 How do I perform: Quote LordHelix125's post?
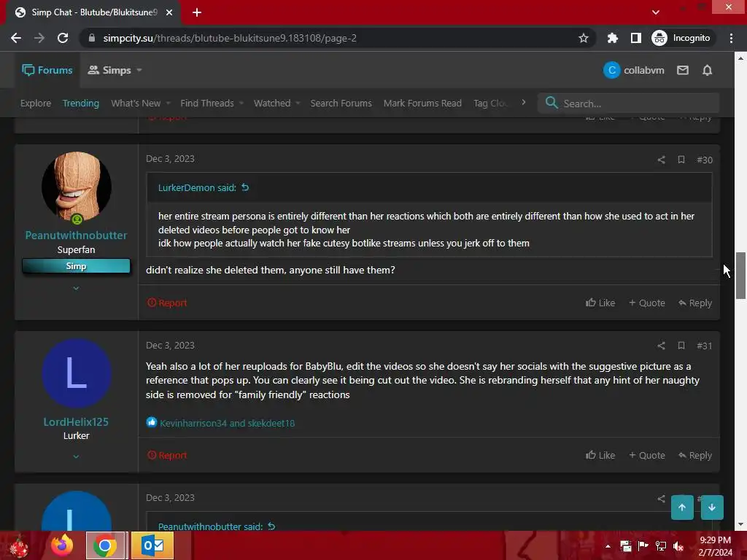[647, 455]
